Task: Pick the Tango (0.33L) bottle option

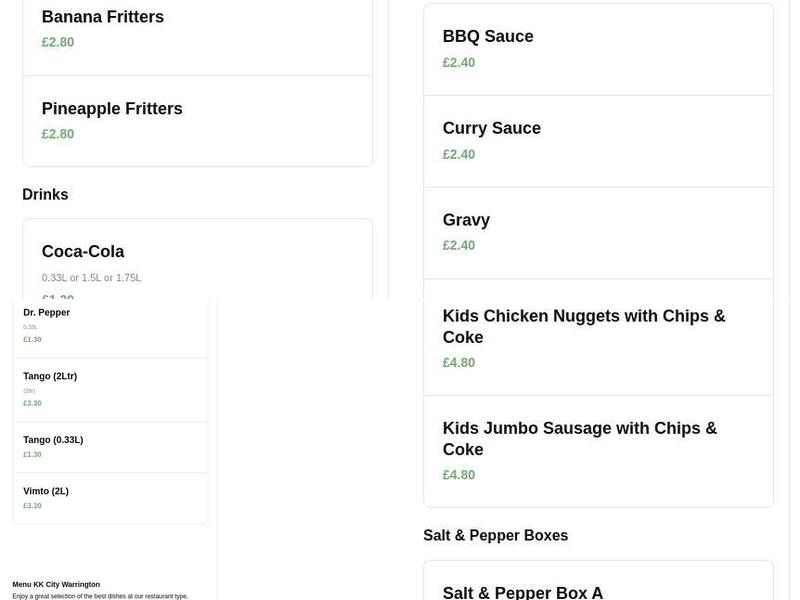Action: tap(53, 438)
